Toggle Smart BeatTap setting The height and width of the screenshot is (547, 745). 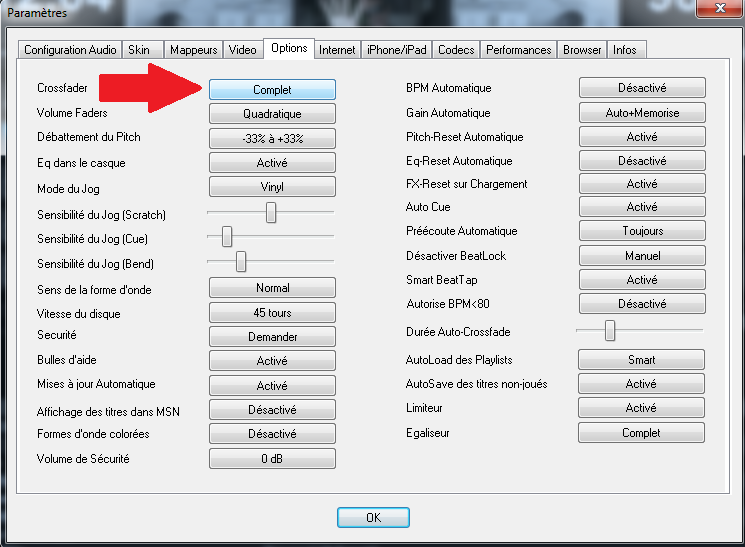(x=642, y=279)
